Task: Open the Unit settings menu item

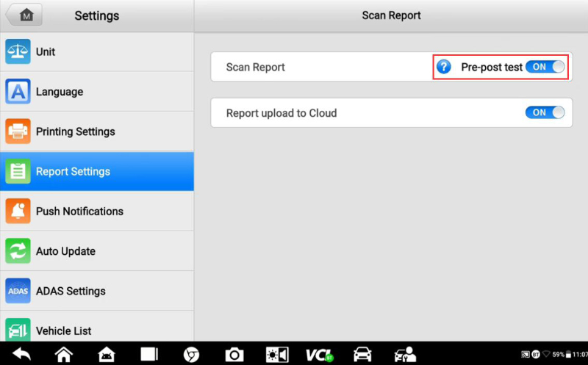Action: coord(97,52)
